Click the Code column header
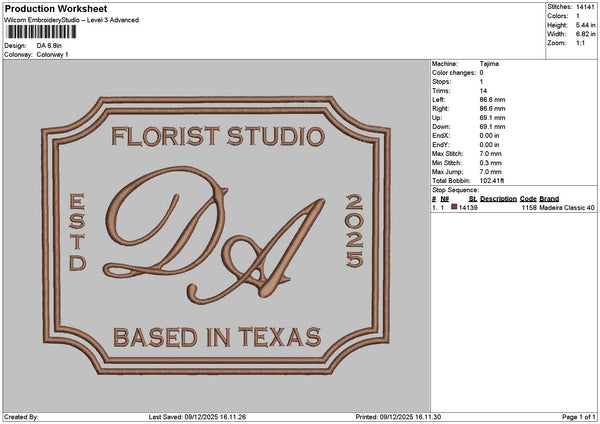Image resolution: width=600 pixels, height=424 pixels. click(x=528, y=198)
